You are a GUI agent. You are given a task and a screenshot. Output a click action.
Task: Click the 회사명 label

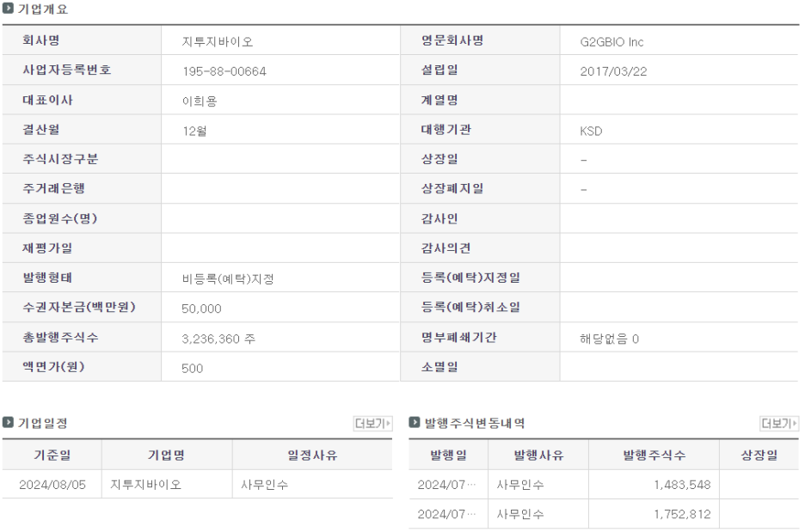(x=41, y=40)
